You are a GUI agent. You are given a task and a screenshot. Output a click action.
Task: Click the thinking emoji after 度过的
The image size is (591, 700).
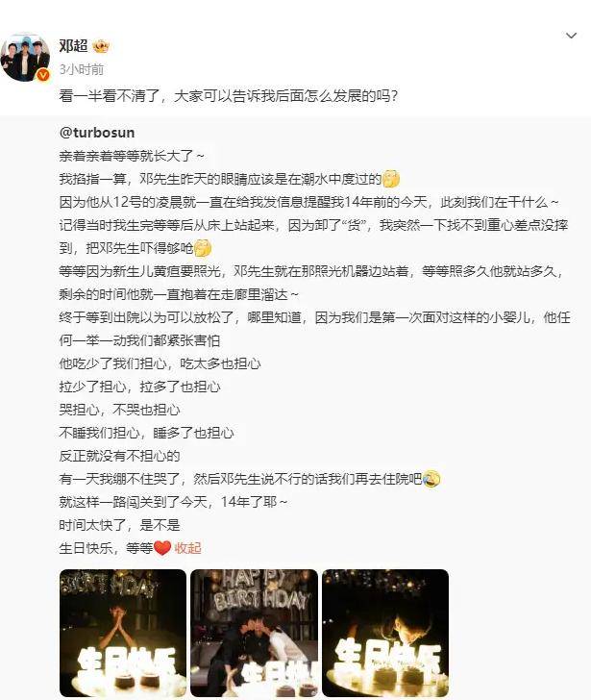tap(392, 179)
